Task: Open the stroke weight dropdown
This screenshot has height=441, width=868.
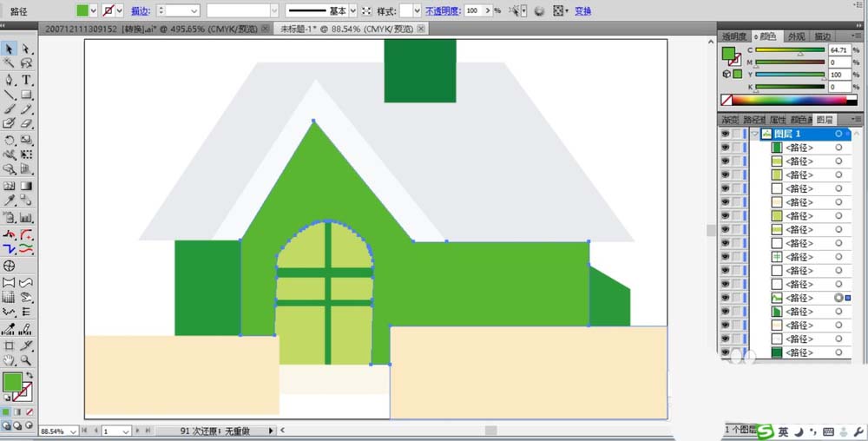Action: click(194, 10)
